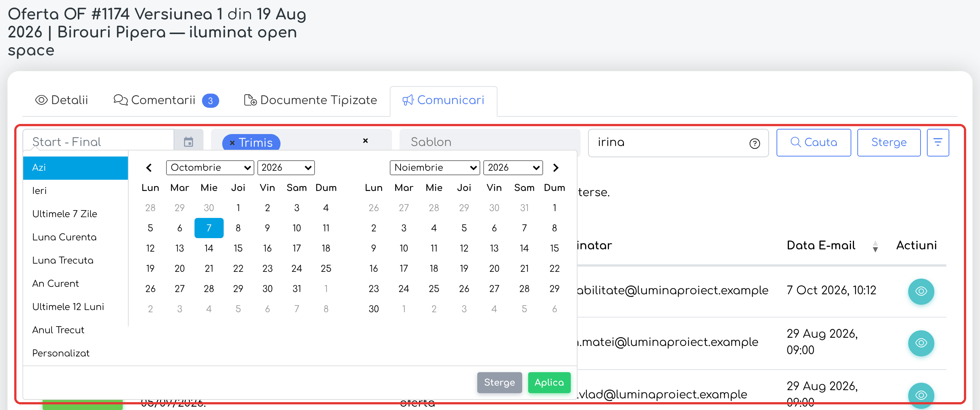980x410 pixels.
Task: Select November 18 in the calendar
Action: 434,268
